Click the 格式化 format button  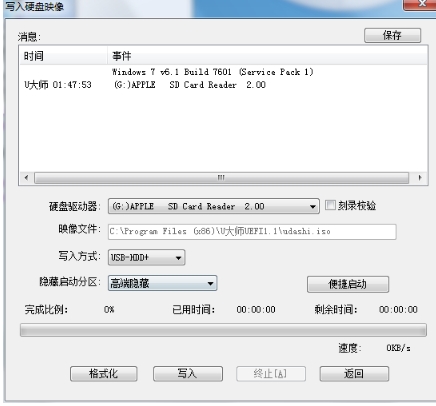point(104,374)
